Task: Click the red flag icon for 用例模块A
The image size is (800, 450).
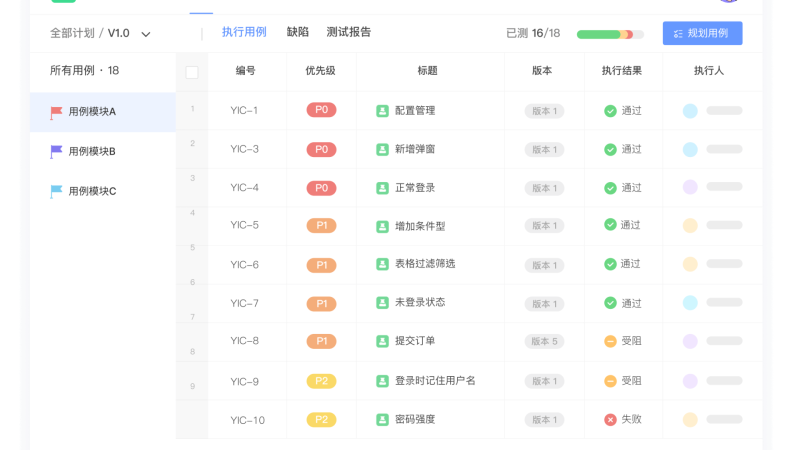Action: coord(56,112)
